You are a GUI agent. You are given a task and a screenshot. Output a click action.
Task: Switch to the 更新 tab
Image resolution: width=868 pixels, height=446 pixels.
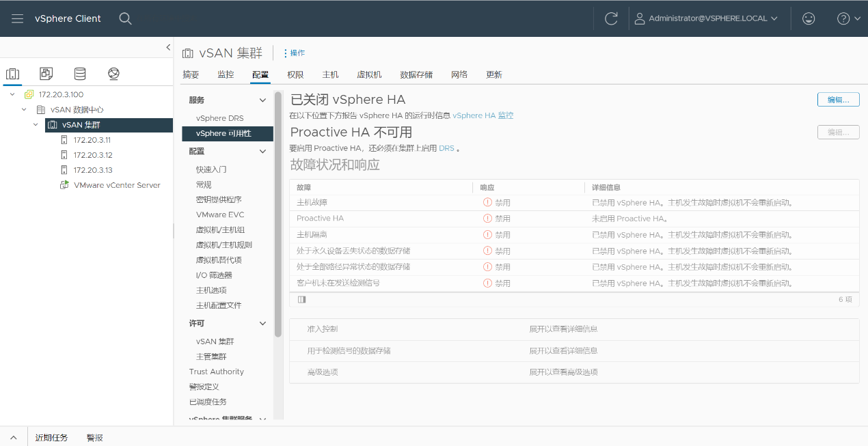click(x=494, y=74)
